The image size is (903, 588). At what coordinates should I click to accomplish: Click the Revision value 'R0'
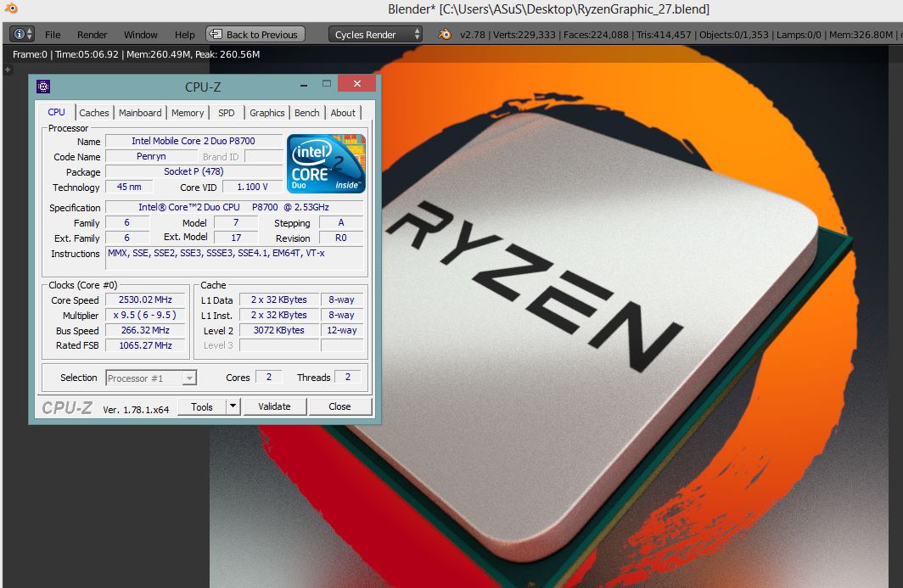[x=341, y=238]
